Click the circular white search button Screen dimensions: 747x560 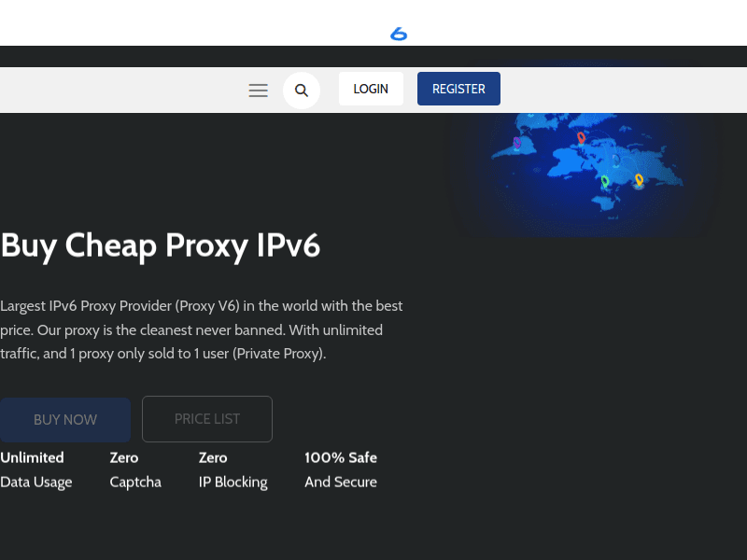coord(302,90)
